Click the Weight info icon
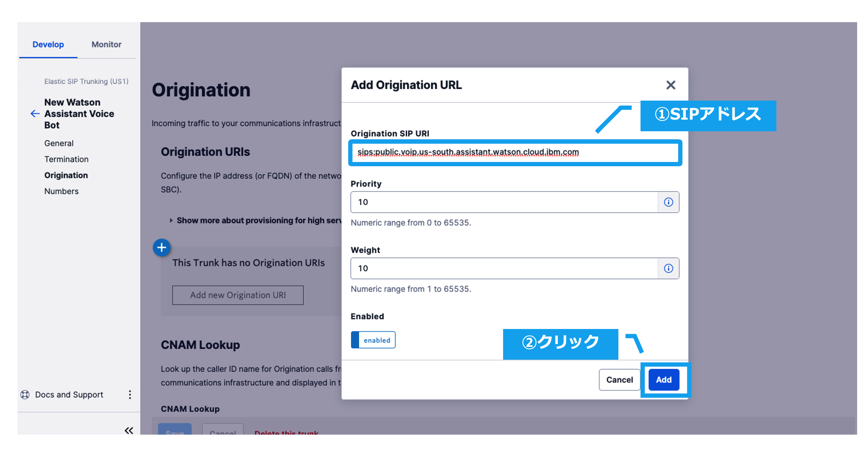 click(x=668, y=268)
